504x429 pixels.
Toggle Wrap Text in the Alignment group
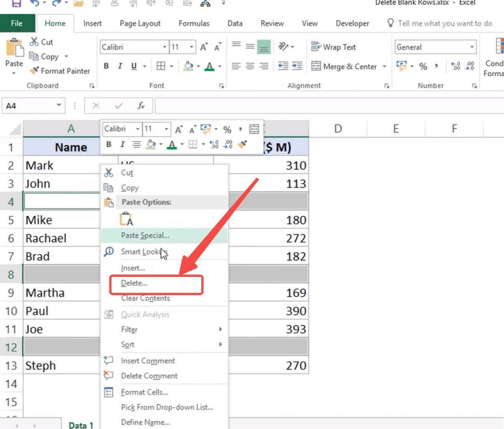point(333,47)
